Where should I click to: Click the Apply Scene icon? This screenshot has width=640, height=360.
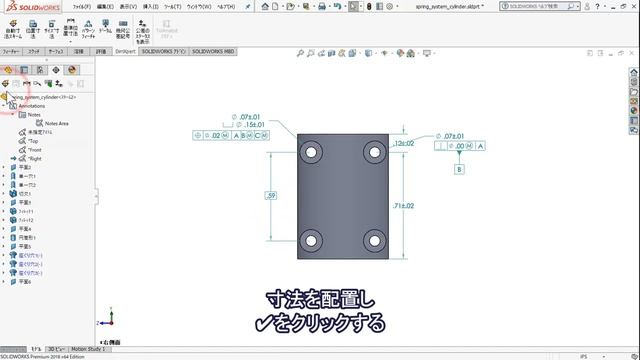[x=411, y=53]
